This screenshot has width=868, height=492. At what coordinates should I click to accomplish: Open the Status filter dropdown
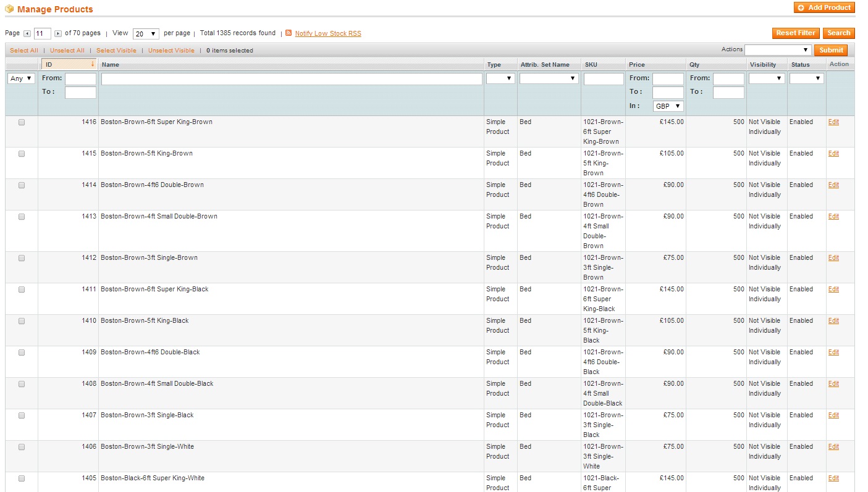806,78
